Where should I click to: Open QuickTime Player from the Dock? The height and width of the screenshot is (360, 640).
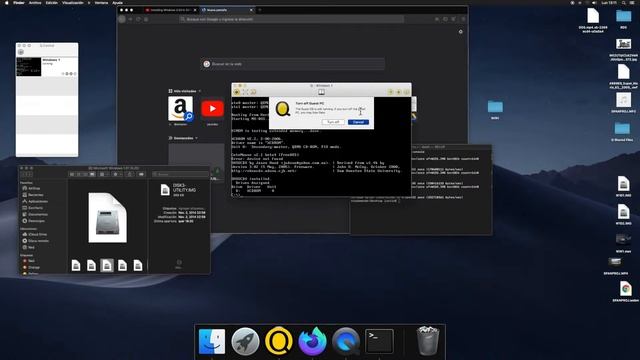pos(346,341)
